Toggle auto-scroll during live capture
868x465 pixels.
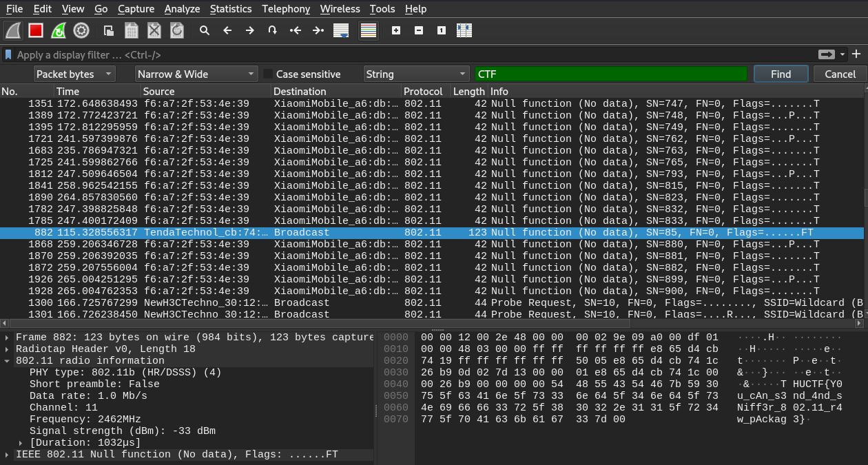(340, 30)
